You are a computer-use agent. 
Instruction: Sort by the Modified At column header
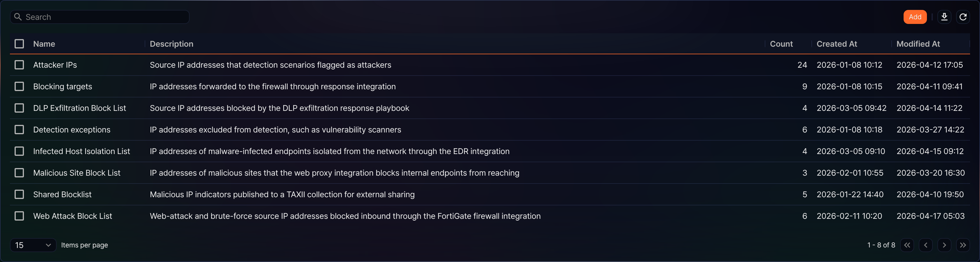(x=918, y=44)
